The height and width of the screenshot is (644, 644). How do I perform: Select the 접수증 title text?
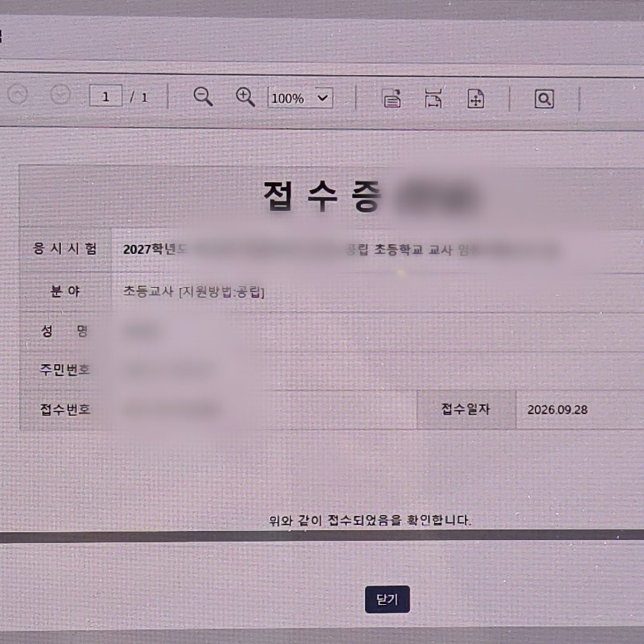coord(323,196)
